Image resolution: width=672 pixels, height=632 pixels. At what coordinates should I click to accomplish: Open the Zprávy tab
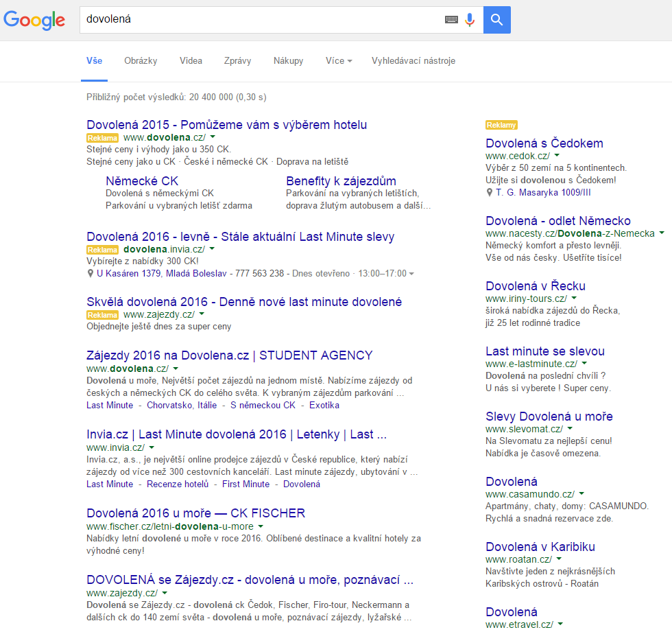tap(237, 61)
